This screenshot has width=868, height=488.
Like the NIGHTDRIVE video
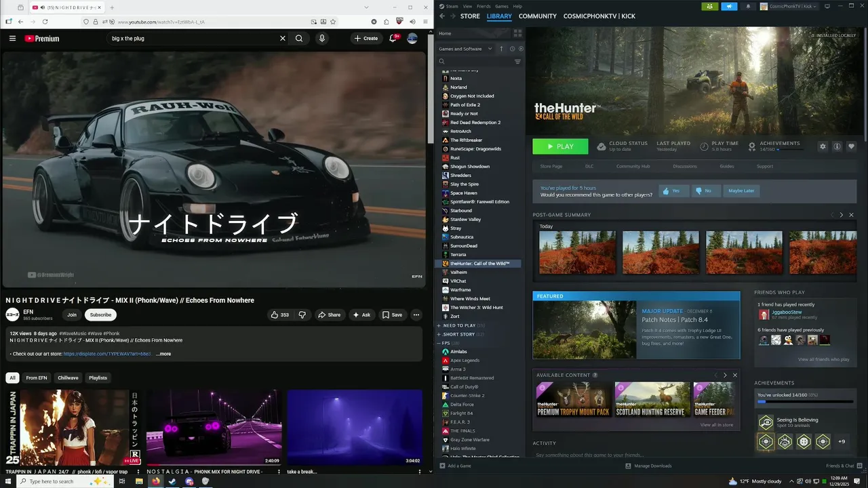coord(280,314)
